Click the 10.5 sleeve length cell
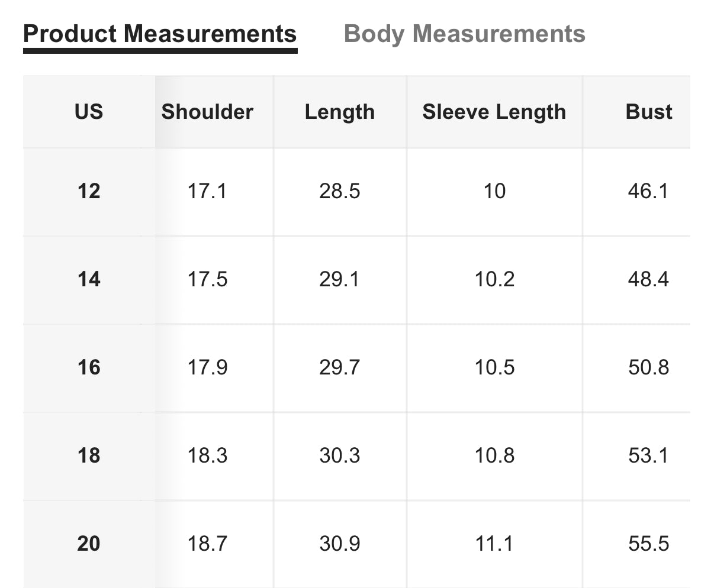Viewport: 714px width, 588px height. pyautogui.click(x=494, y=367)
